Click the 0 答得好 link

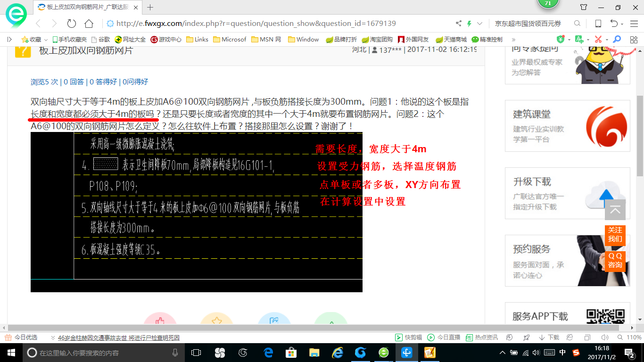tap(103, 82)
